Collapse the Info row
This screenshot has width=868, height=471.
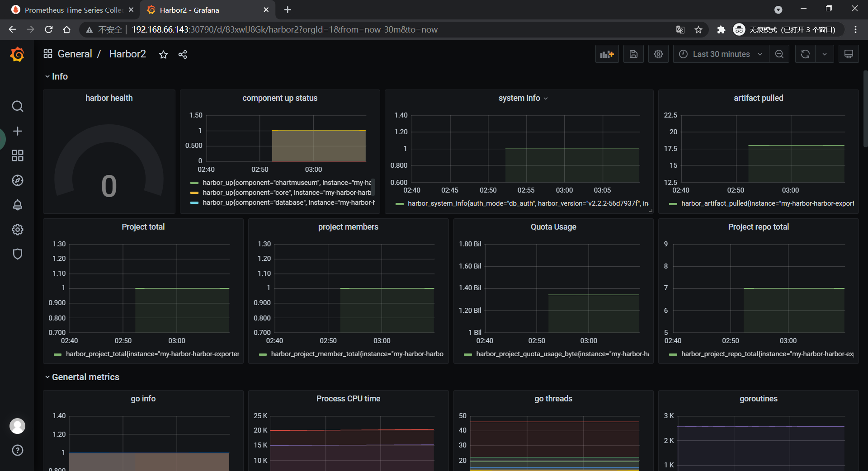tap(59, 76)
